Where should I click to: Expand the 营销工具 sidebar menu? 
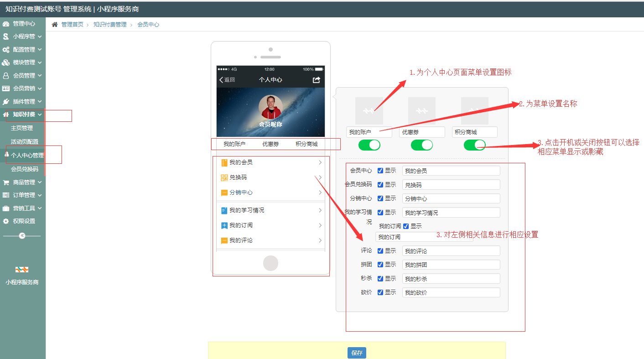point(24,208)
